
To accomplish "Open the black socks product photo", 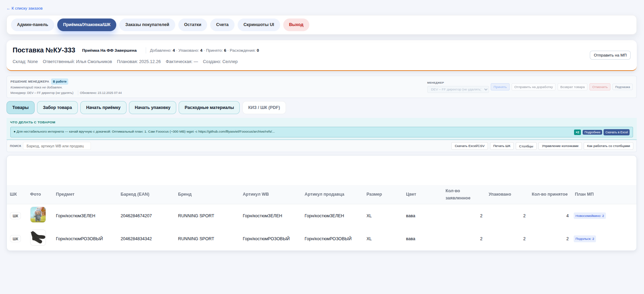I will (x=38, y=237).
